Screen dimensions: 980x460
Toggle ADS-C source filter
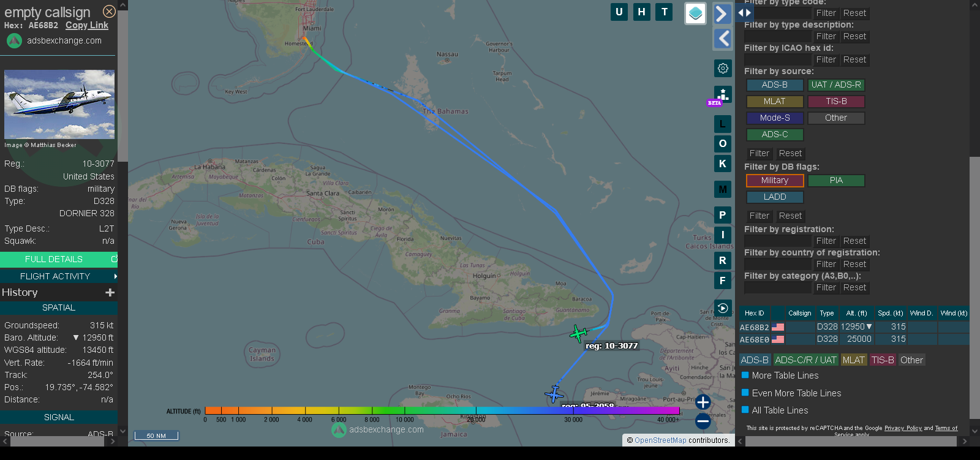pyautogui.click(x=775, y=135)
